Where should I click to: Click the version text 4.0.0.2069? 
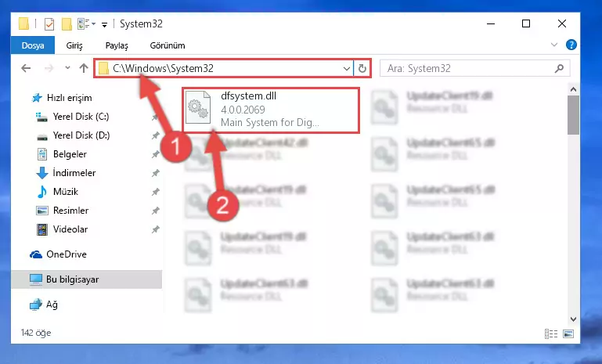[x=243, y=110]
